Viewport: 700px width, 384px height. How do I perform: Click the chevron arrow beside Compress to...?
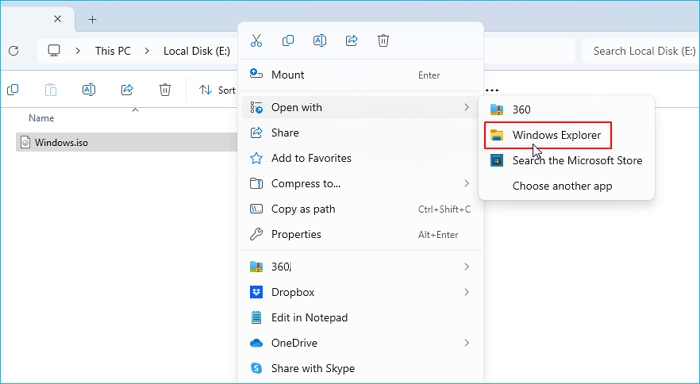[x=467, y=184]
